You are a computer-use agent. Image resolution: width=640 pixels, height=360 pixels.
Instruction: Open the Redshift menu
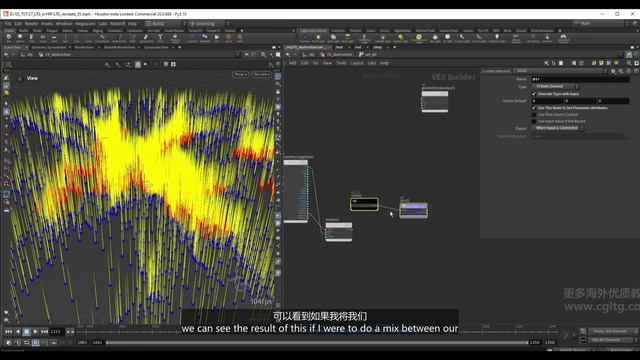118,24
